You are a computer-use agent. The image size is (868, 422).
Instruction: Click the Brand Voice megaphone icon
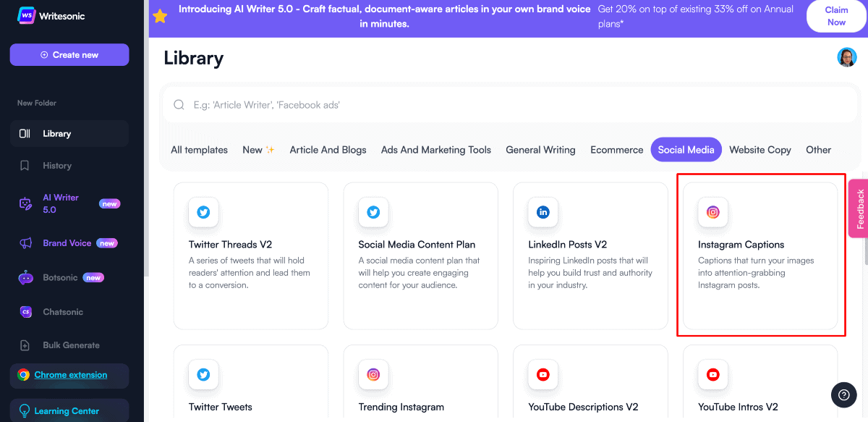tap(25, 243)
